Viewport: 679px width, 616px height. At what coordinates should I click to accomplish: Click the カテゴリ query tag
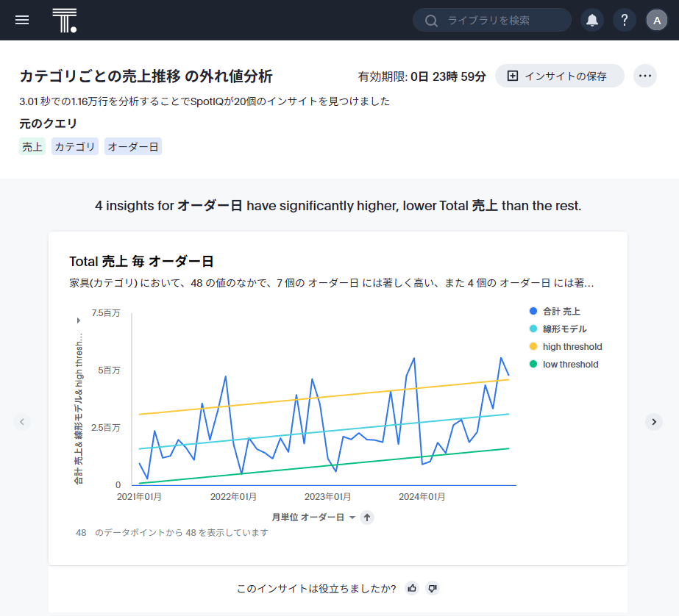tap(75, 146)
